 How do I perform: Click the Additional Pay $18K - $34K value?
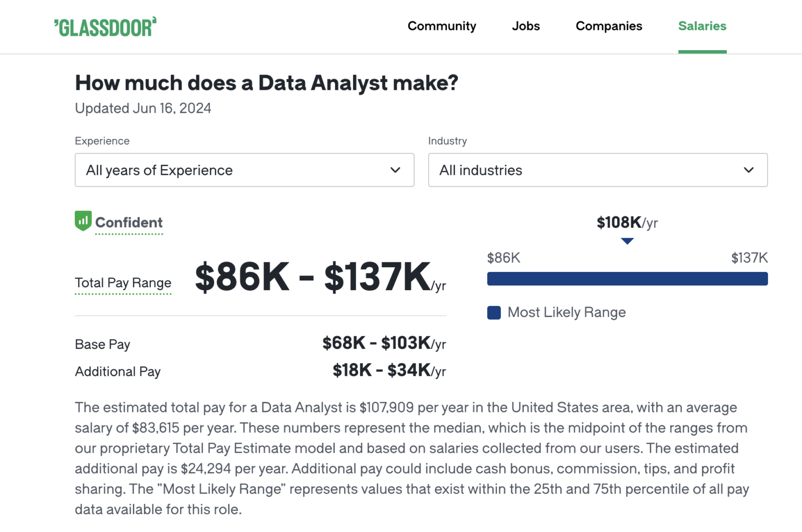coord(389,371)
